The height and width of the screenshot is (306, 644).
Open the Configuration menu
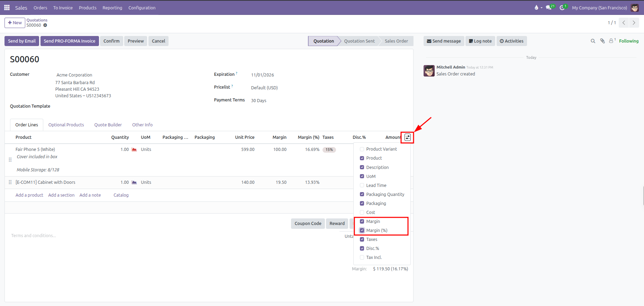142,8
